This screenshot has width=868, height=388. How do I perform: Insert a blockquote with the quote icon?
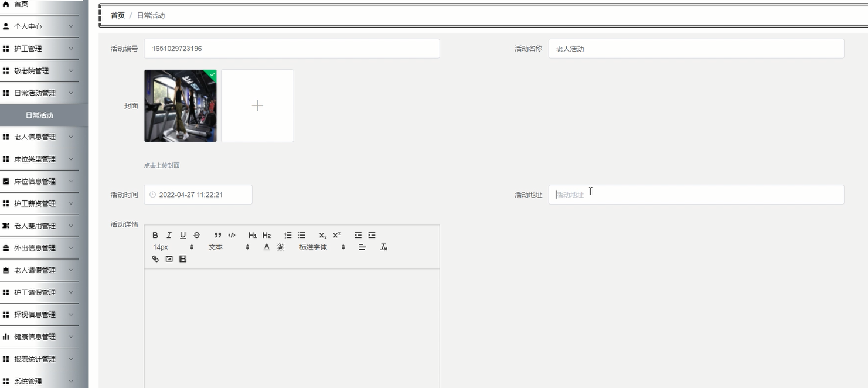pyautogui.click(x=218, y=235)
